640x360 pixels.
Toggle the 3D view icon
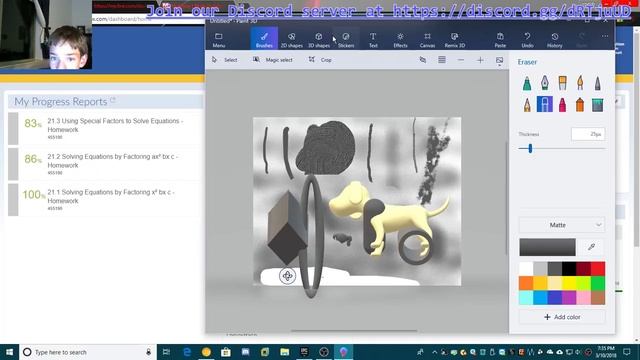(x=423, y=60)
